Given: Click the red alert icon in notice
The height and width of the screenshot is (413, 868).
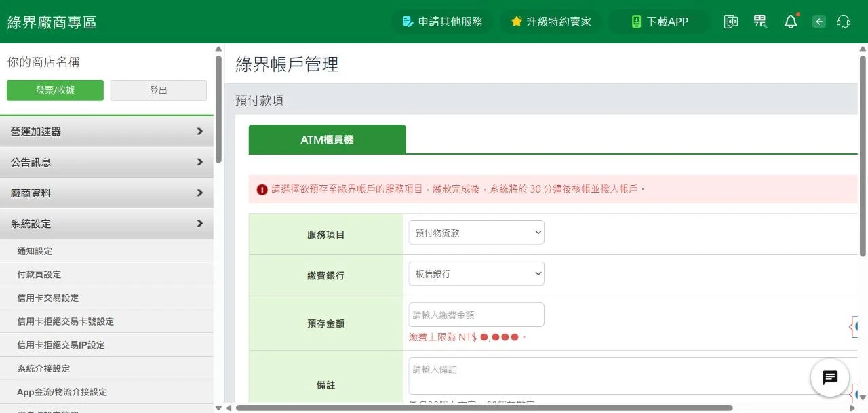Looking at the screenshot, I should pos(262,189).
